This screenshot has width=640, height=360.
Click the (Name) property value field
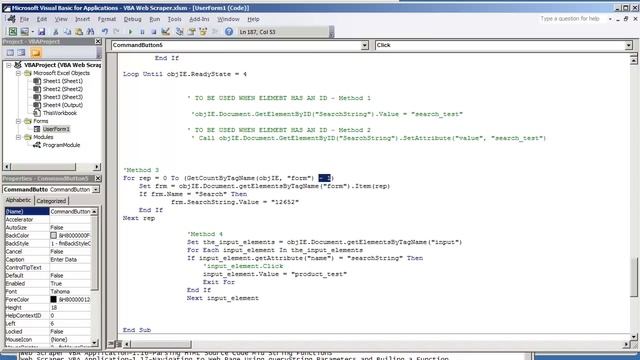click(70, 211)
